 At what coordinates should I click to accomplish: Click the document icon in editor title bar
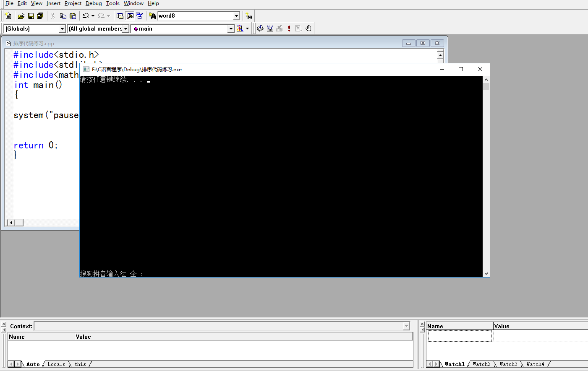point(8,43)
